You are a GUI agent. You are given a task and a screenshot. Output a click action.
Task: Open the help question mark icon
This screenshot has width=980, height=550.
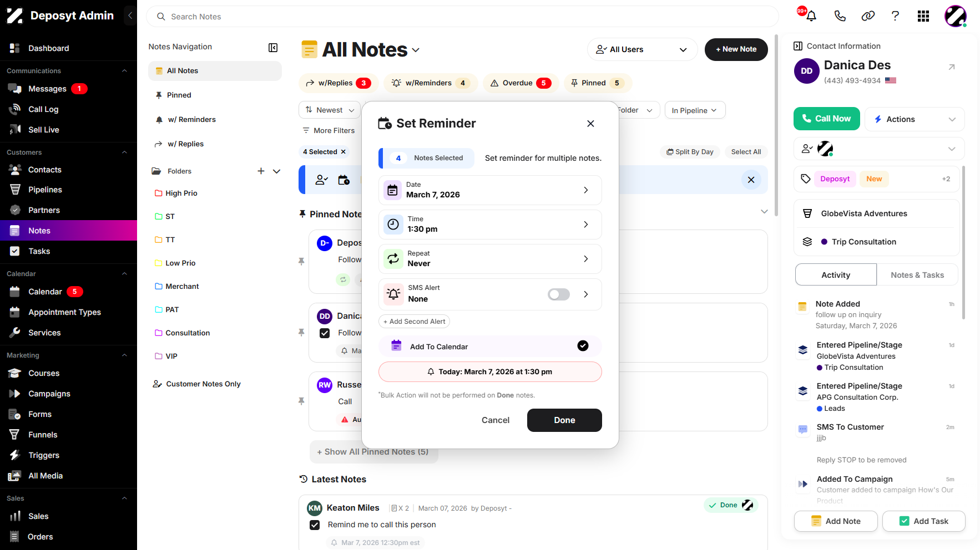(895, 16)
